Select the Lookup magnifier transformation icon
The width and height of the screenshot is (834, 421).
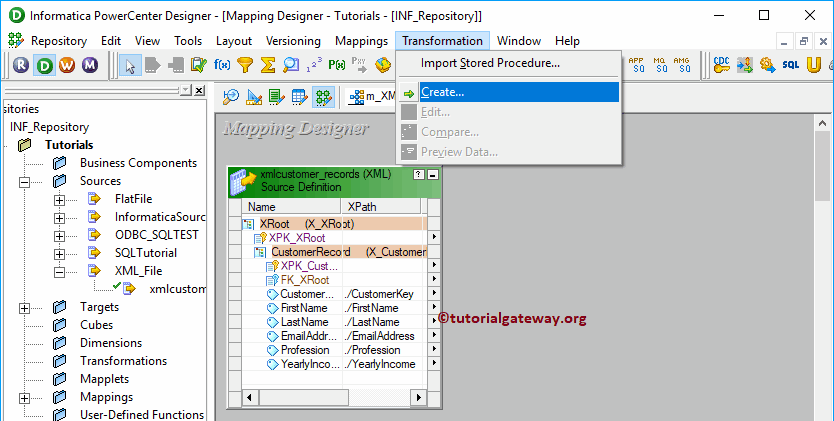point(291,65)
